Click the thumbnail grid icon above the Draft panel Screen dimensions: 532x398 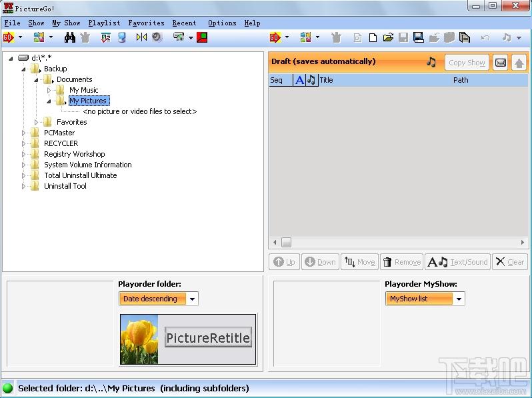point(306,37)
